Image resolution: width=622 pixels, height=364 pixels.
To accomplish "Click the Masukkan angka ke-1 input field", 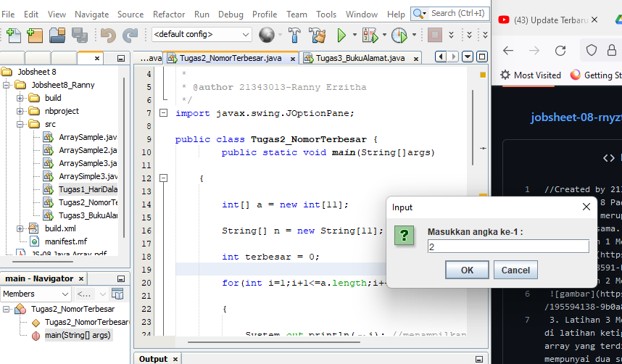I will coord(508,247).
